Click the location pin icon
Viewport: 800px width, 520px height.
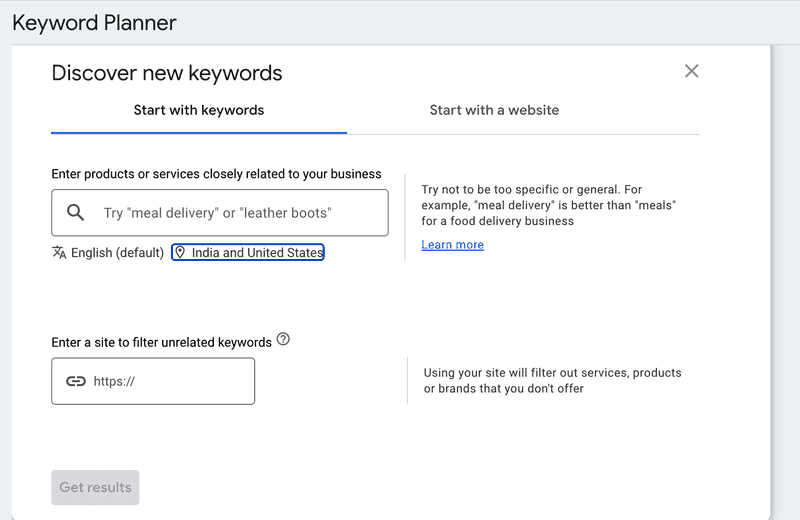(180, 252)
